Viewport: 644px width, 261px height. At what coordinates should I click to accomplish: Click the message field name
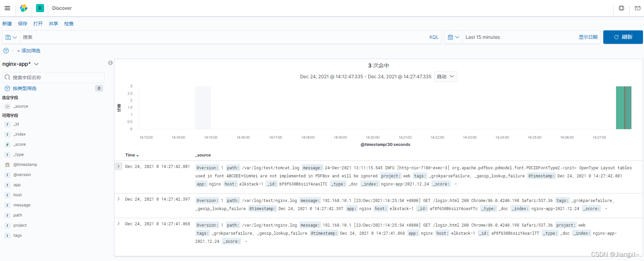22,205
